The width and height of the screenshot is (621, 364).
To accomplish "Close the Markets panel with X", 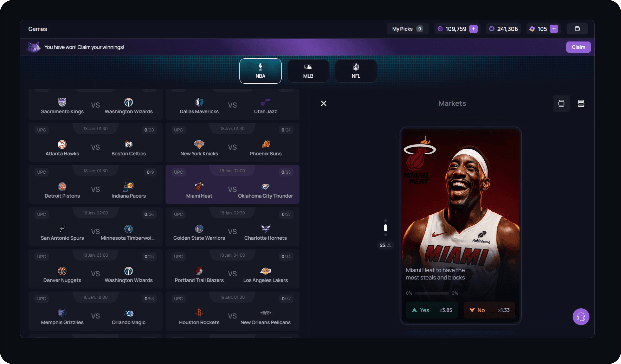I will [324, 104].
